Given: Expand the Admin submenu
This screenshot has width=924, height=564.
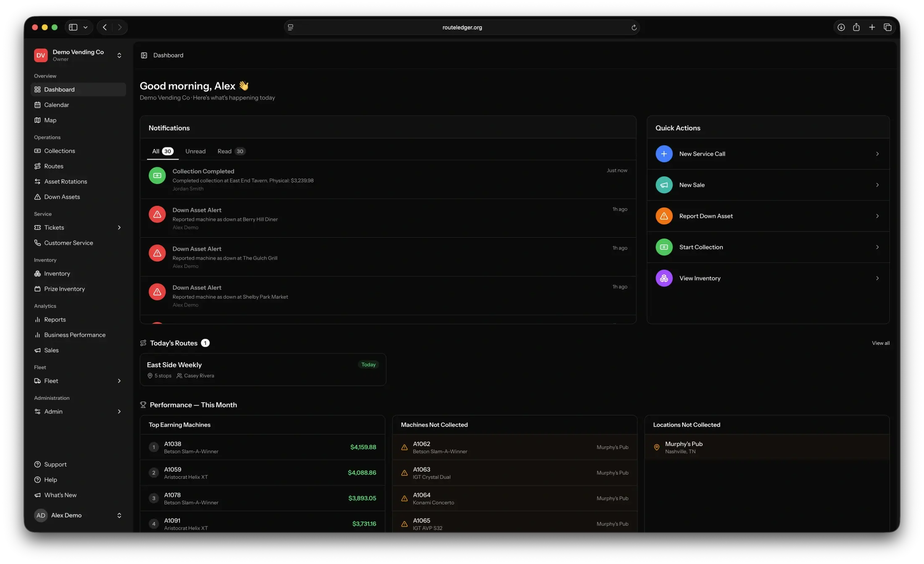Looking at the screenshot, I should (x=119, y=412).
